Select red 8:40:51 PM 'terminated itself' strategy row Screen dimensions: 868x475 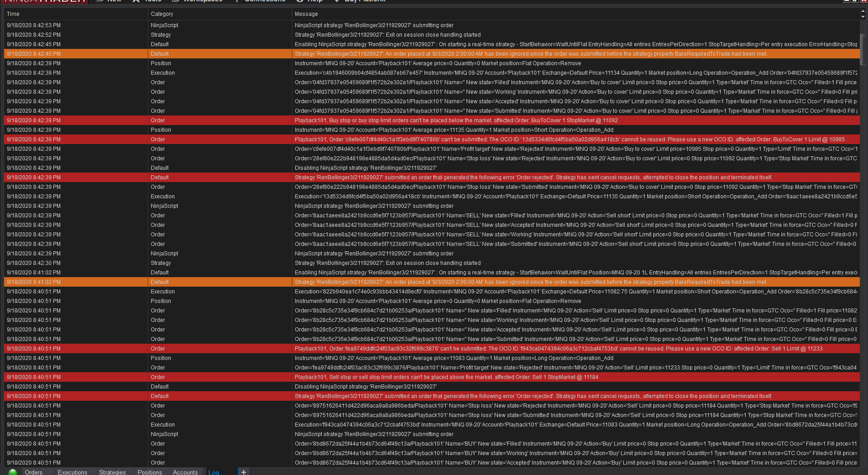432,396
